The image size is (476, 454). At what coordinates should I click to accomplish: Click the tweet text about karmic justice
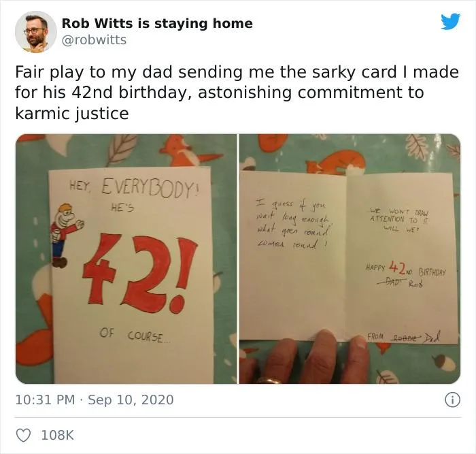click(x=237, y=93)
